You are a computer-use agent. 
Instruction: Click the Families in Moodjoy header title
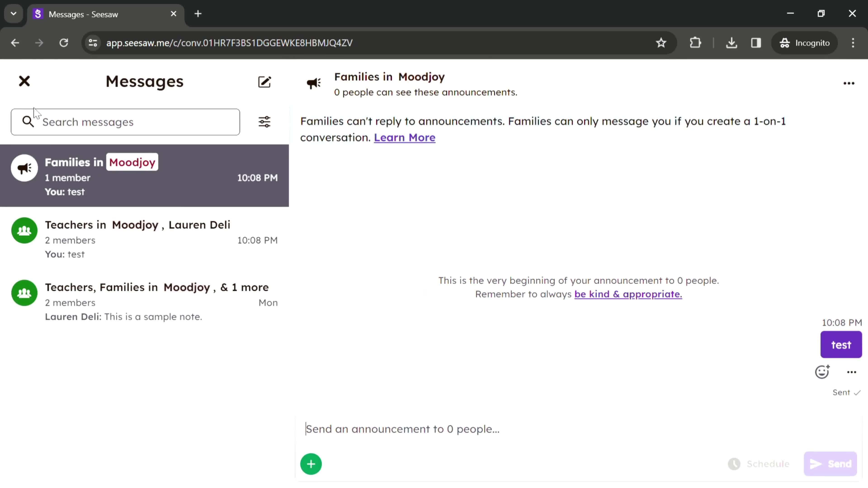(x=389, y=77)
